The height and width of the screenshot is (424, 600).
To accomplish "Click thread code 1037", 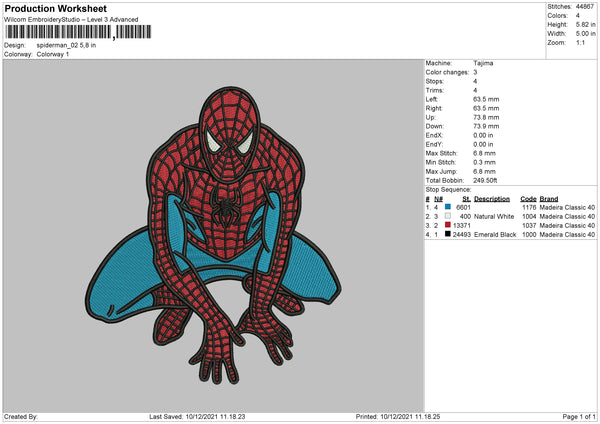I will (529, 225).
